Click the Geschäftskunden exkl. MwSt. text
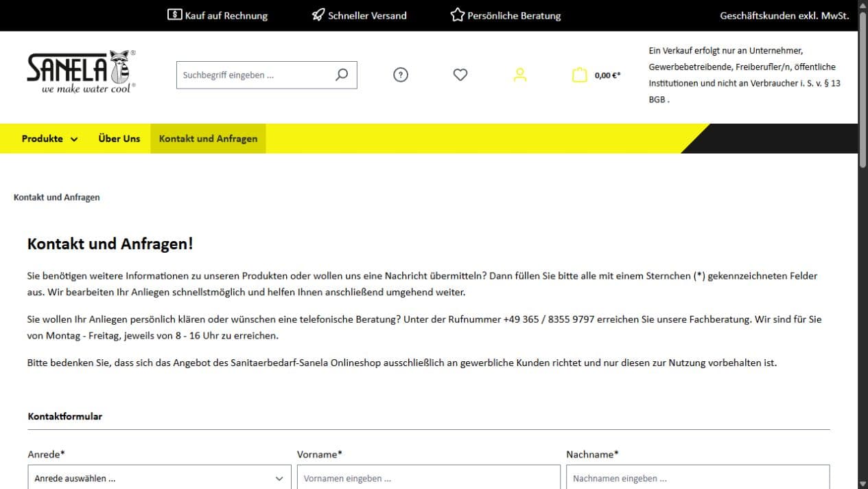 pyautogui.click(x=784, y=15)
